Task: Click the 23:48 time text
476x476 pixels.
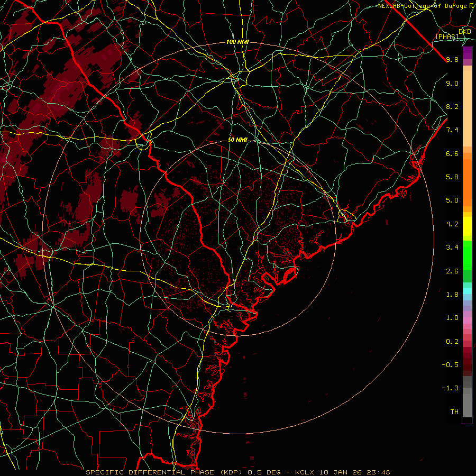Action: click(x=379, y=472)
